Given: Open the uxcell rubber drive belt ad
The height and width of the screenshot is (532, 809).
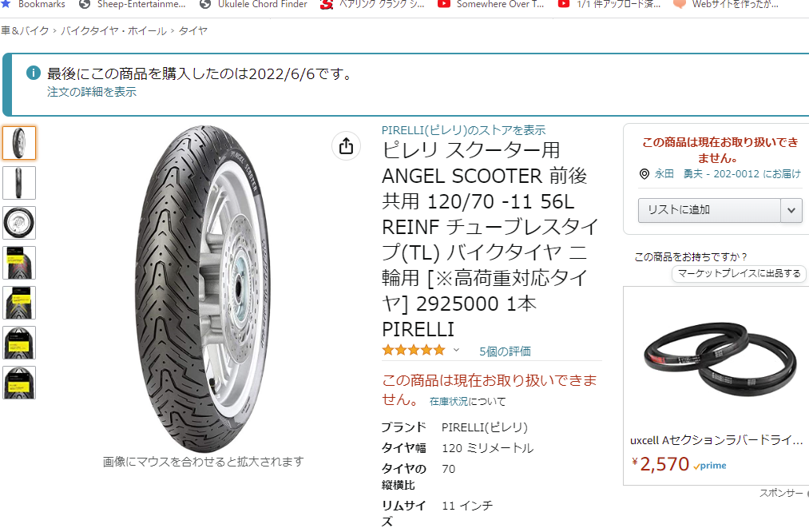Looking at the screenshot, I should tap(716, 386).
